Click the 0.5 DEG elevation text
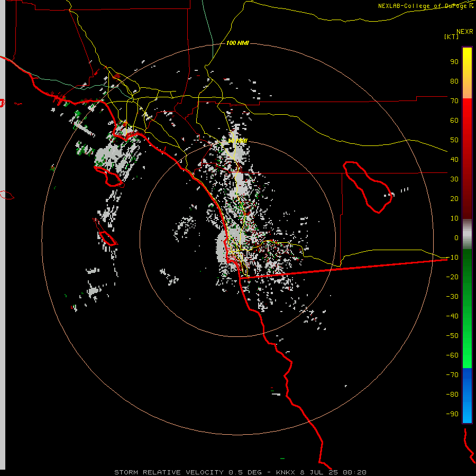This screenshot has height=476, width=476. coord(245,472)
